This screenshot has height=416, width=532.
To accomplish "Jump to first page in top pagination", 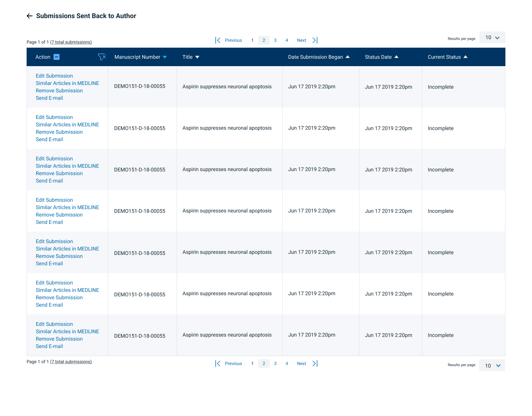I will pyautogui.click(x=218, y=40).
